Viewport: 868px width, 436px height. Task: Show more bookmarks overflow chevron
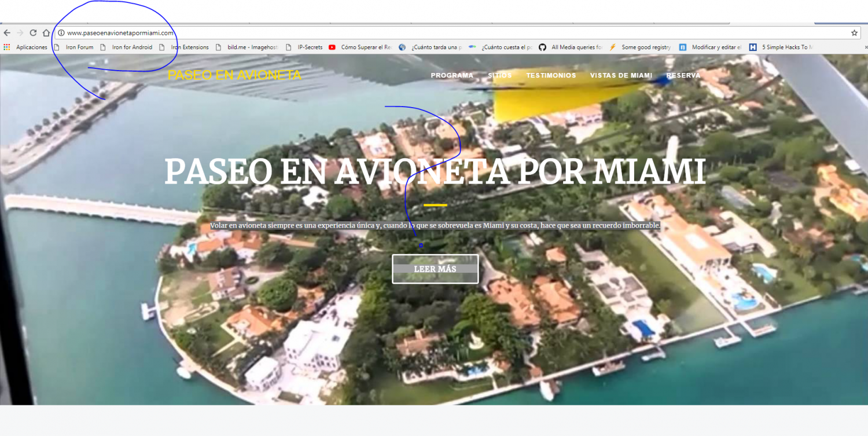click(866, 47)
